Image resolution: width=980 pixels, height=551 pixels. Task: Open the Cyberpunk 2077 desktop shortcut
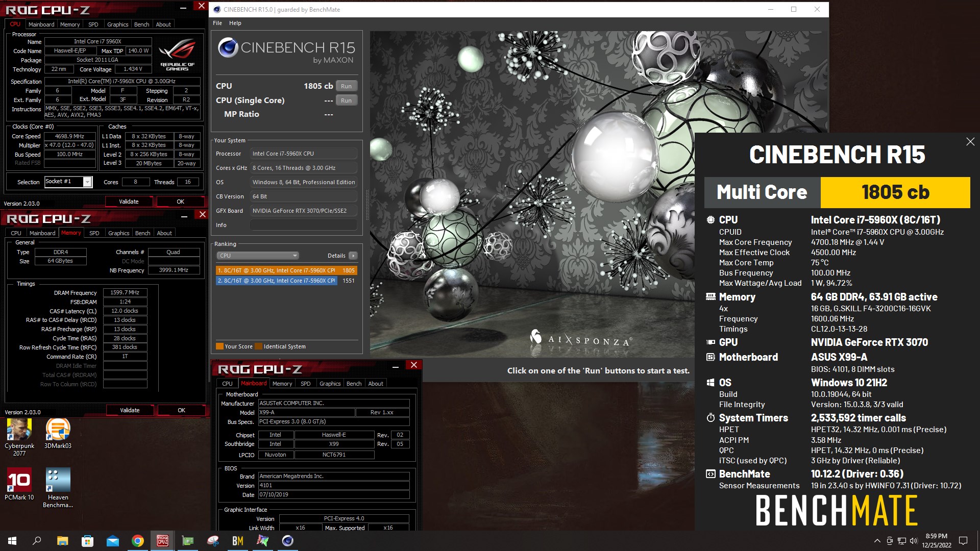point(19,437)
